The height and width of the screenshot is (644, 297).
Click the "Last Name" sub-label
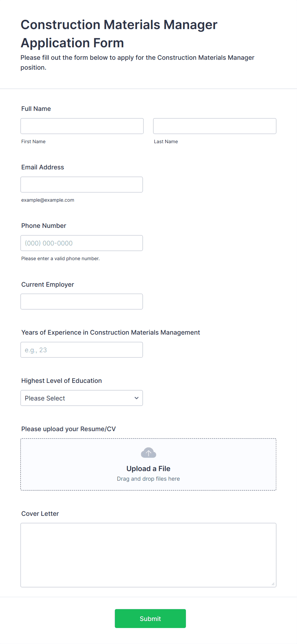(x=166, y=142)
